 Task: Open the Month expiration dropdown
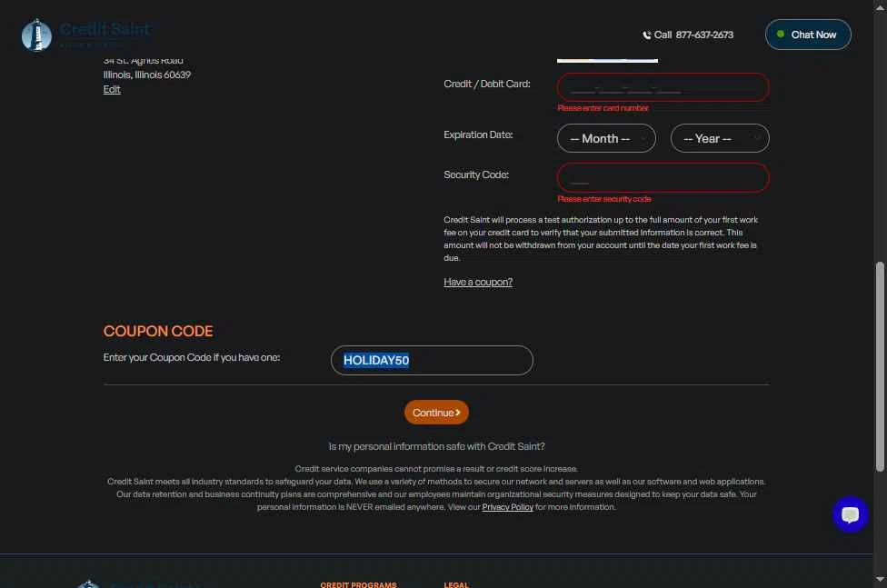click(x=606, y=138)
